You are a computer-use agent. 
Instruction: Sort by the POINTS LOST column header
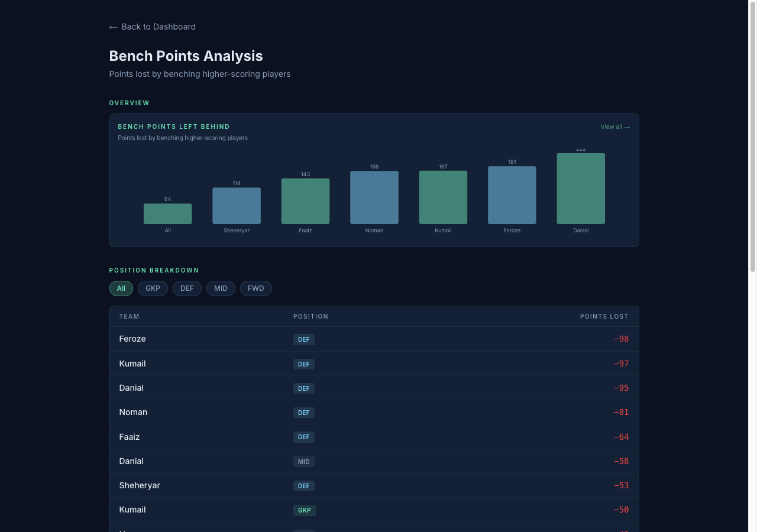(x=604, y=316)
